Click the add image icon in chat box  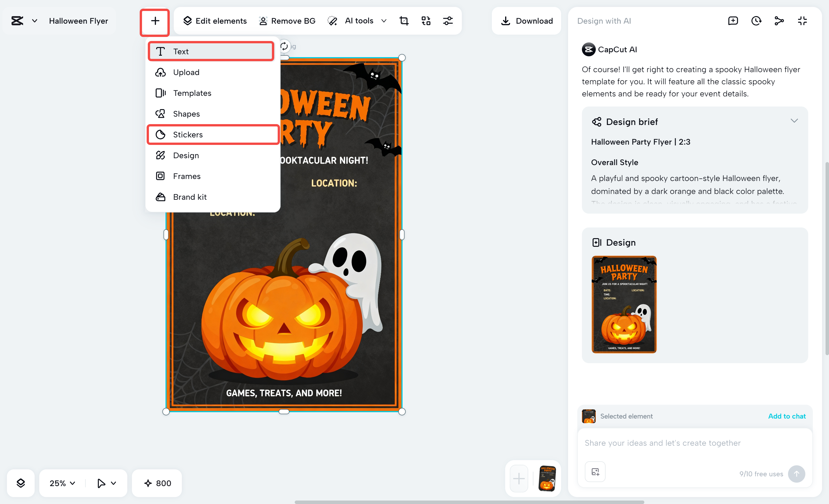point(595,471)
